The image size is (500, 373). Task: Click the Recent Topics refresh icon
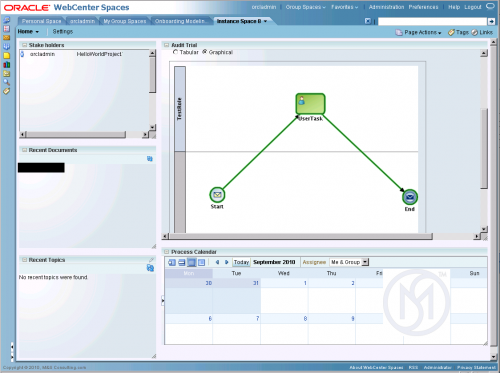150,268
